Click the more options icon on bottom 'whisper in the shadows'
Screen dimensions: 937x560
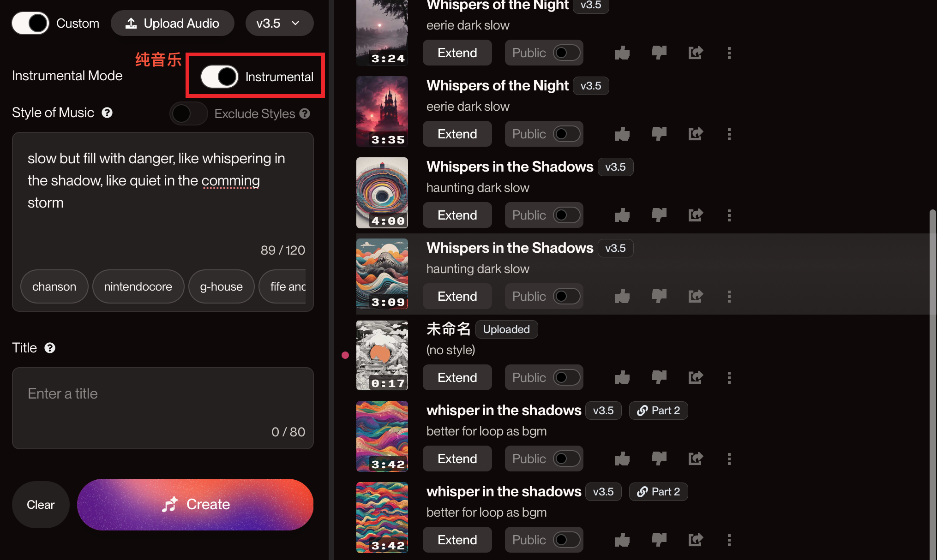pyautogui.click(x=730, y=540)
